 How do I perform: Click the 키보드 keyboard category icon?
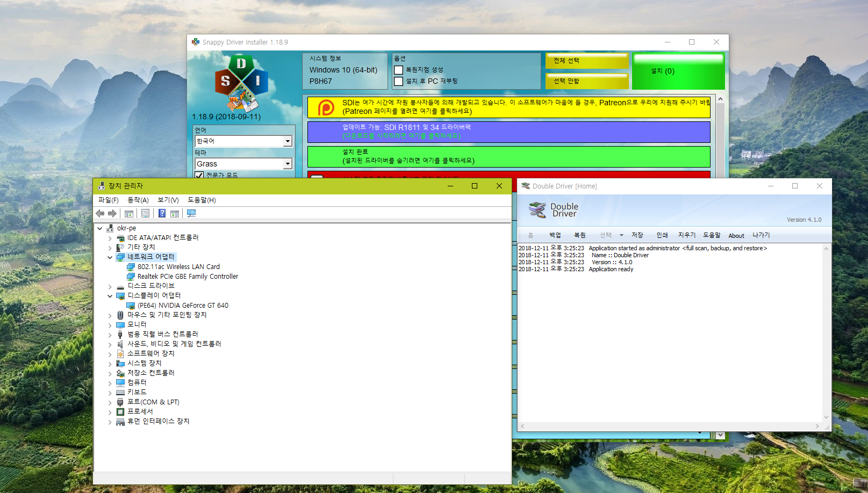pyautogui.click(x=120, y=393)
